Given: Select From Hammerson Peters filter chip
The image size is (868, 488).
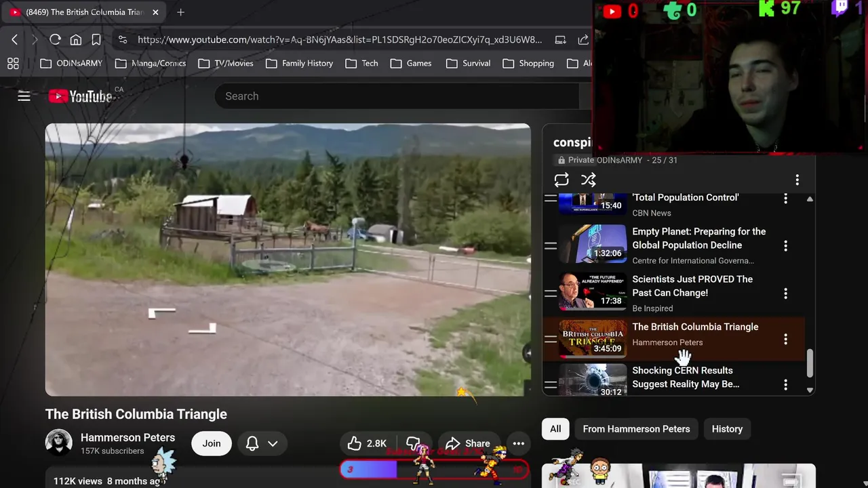Looking at the screenshot, I should pyautogui.click(x=636, y=429).
